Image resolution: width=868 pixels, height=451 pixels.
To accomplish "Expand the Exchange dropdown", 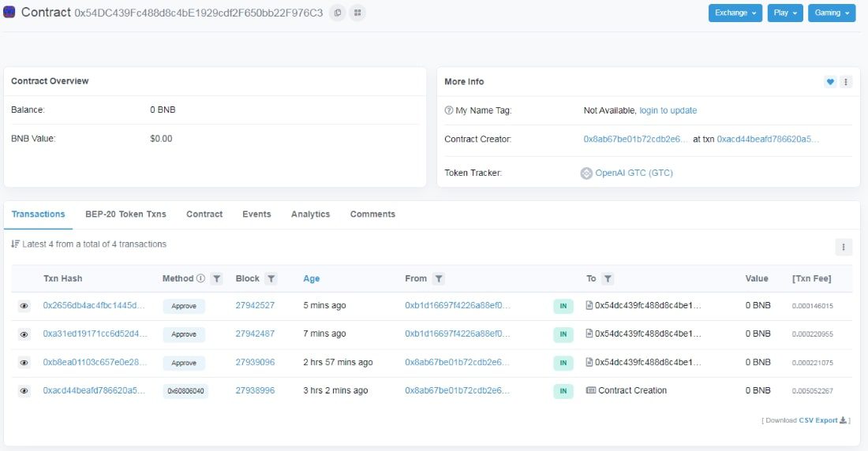I will coord(735,13).
